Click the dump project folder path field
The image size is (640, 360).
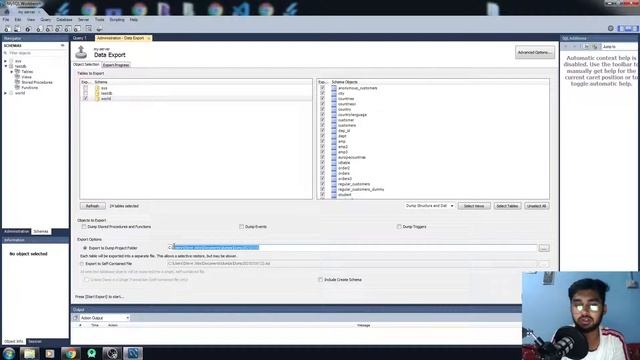click(x=352, y=247)
